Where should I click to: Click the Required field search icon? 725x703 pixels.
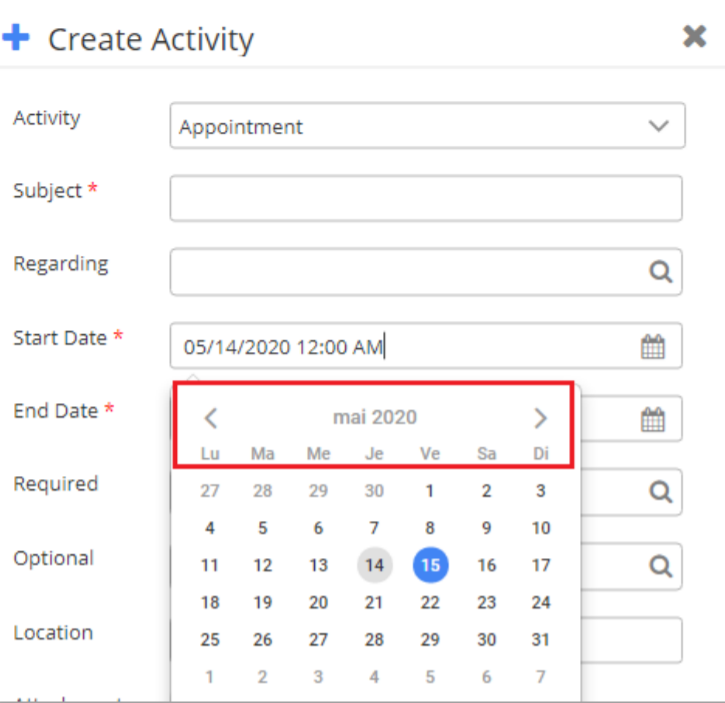660,492
